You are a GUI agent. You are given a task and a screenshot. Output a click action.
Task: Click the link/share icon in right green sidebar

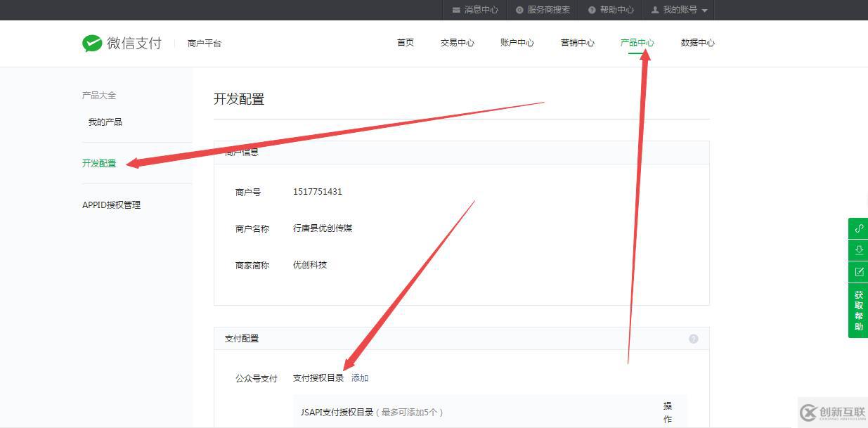[858, 228]
